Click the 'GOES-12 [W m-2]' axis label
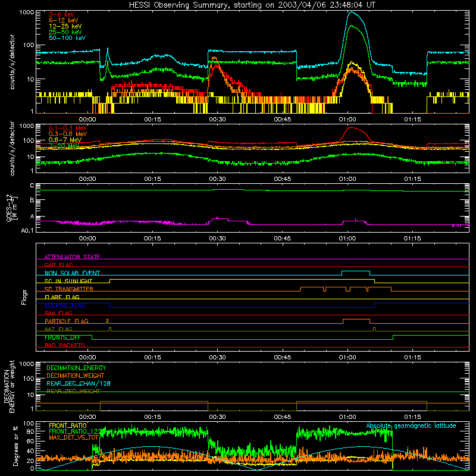 pyautogui.click(x=12, y=208)
